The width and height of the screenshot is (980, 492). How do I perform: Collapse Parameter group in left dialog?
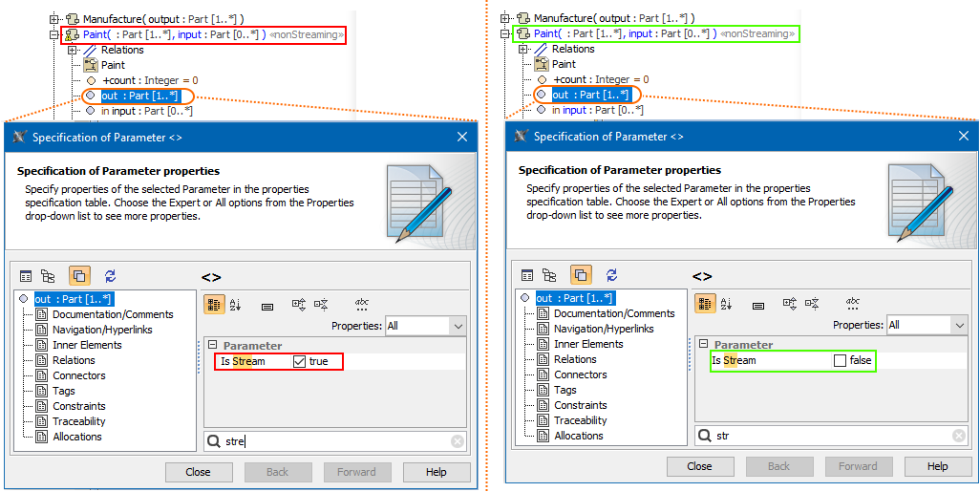212,345
